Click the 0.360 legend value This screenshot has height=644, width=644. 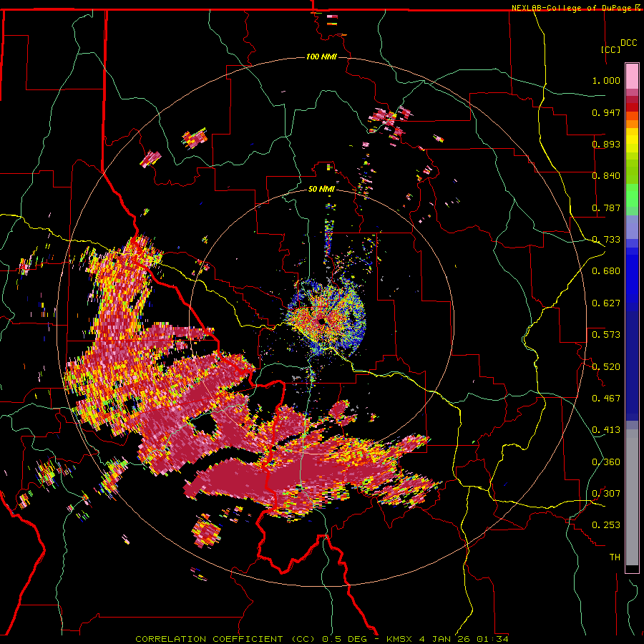606,462
